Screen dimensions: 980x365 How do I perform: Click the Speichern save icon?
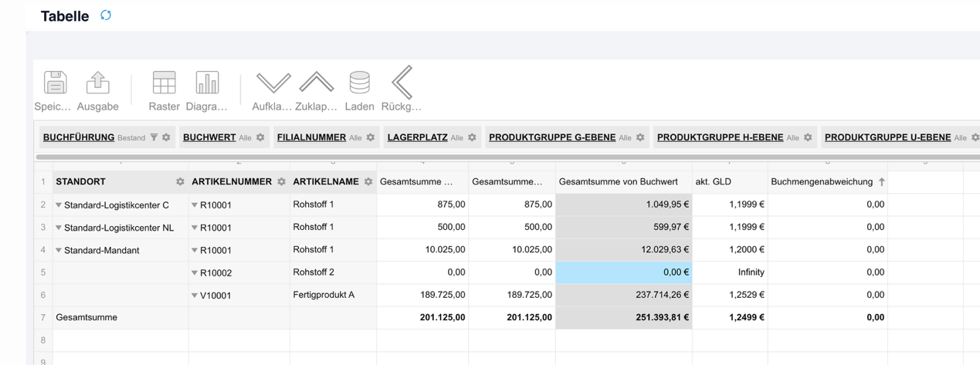coord(55,83)
